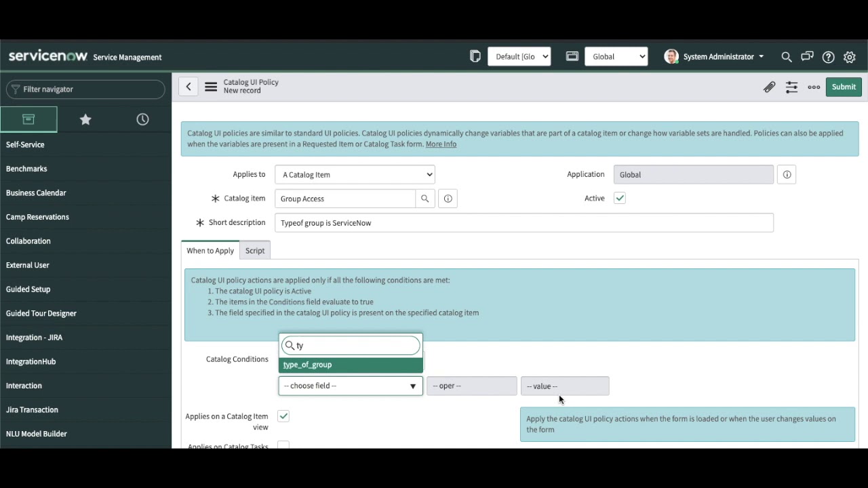
Task: Open Guided Setup in the navigator
Action: [28, 289]
